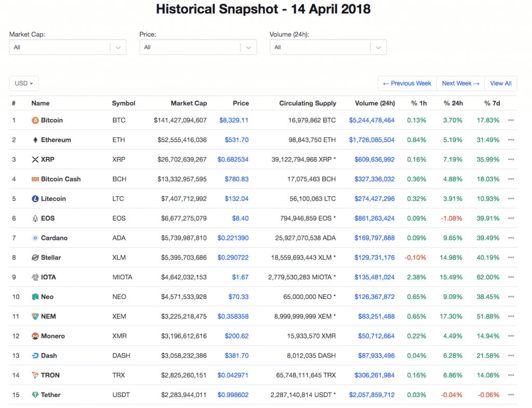Open the more-options dots for IOTA row
The image size is (532, 408).
coord(511,278)
